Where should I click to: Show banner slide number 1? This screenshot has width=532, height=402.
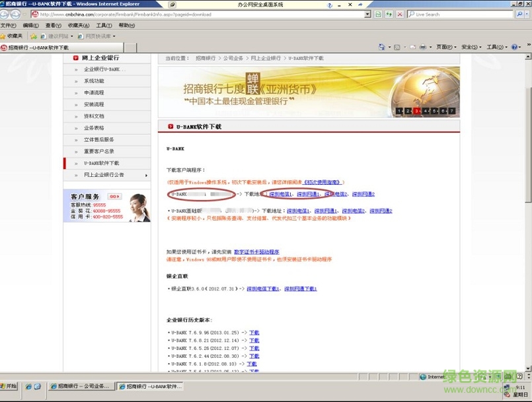coord(400,111)
